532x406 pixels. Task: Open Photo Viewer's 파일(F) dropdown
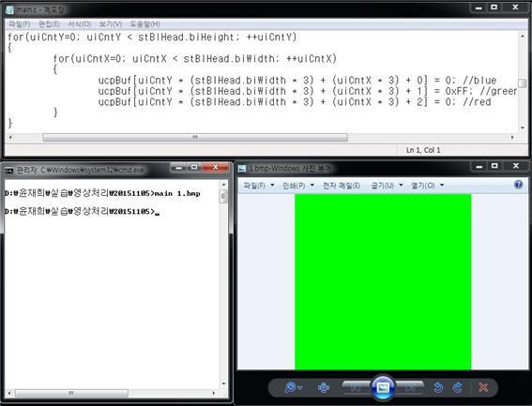(x=259, y=186)
